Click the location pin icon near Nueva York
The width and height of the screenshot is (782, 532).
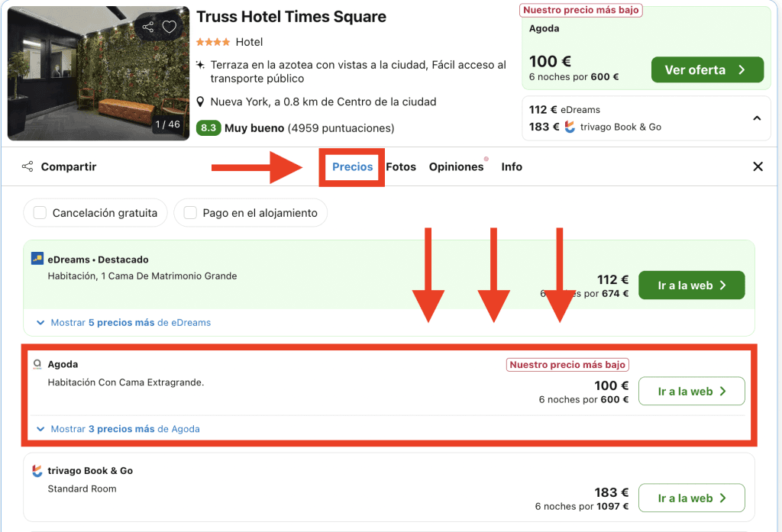coord(201,102)
